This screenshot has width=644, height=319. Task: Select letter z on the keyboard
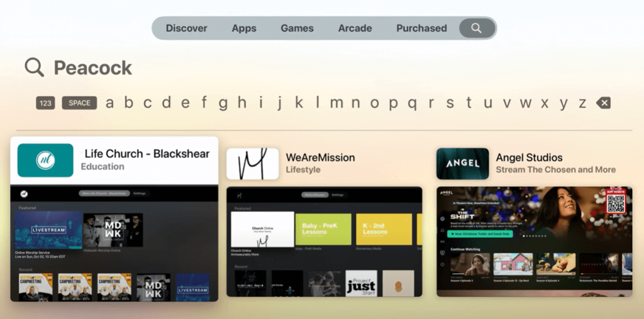582,103
